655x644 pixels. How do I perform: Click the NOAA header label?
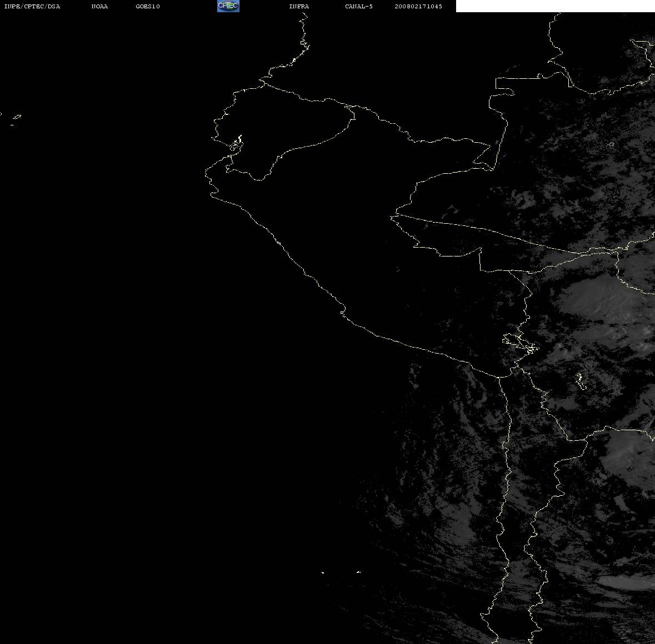pos(99,6)
